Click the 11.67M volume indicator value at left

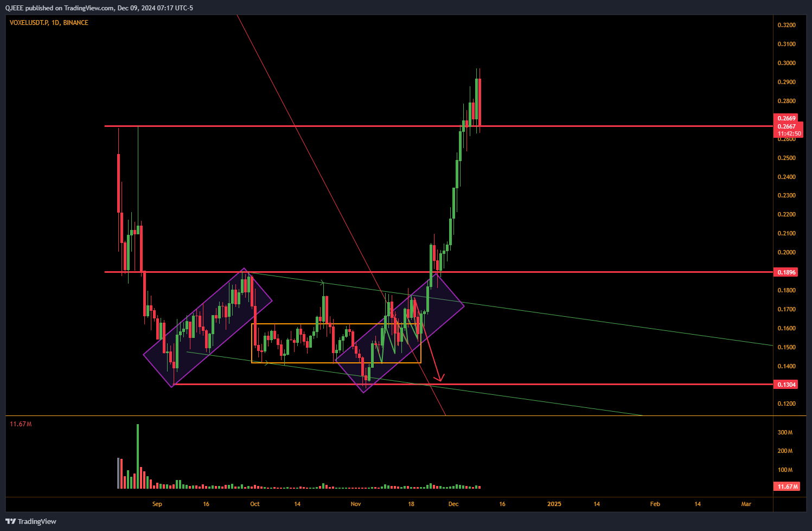pyautogui.click(x=21, y=424)
